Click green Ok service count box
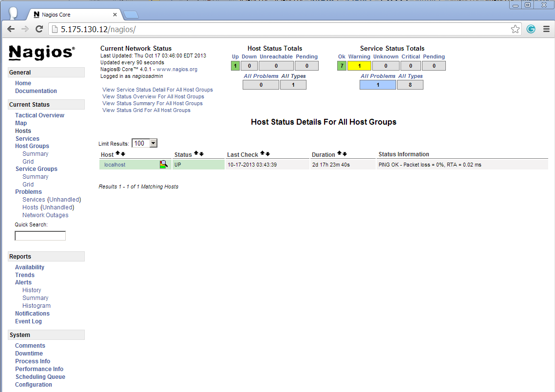This screenshot has width=555, height=392. (x=342, y=66)
